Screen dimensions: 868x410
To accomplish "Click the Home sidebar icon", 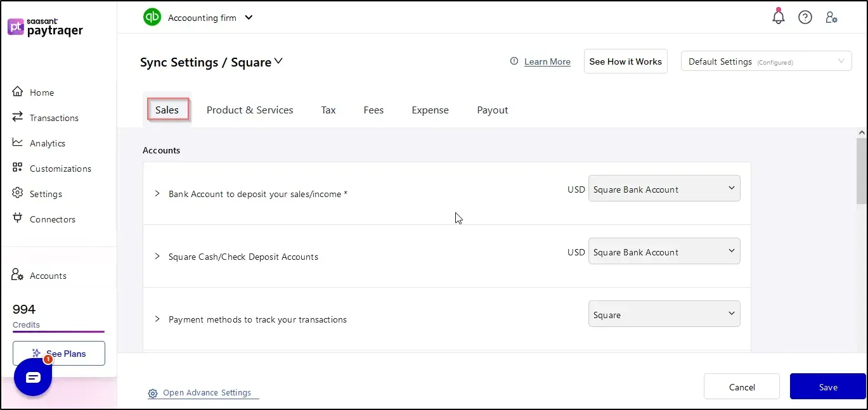I will [18, 92].
